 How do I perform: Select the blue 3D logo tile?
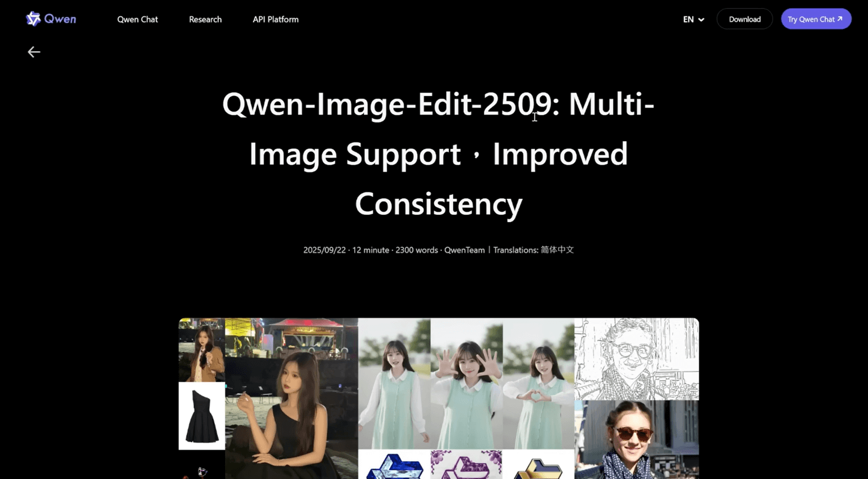394,465
